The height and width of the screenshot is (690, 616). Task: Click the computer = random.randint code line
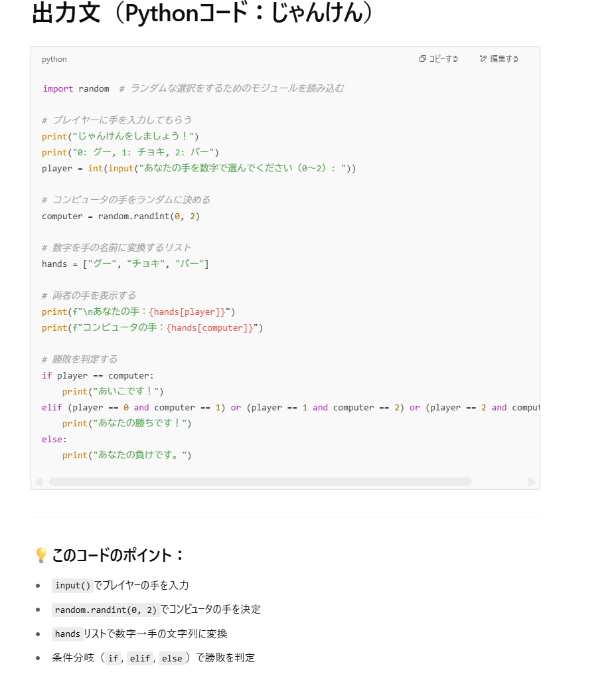[x=120, y=216]
